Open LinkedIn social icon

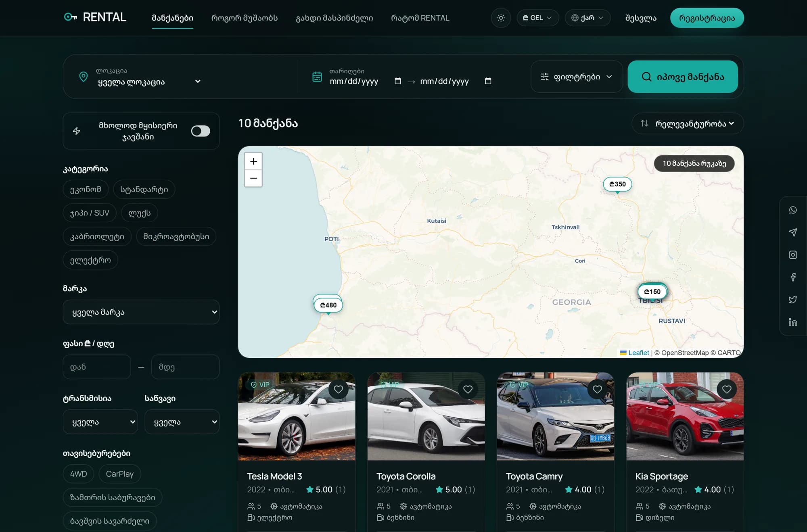pyautogui.click(x=793, y=322)
